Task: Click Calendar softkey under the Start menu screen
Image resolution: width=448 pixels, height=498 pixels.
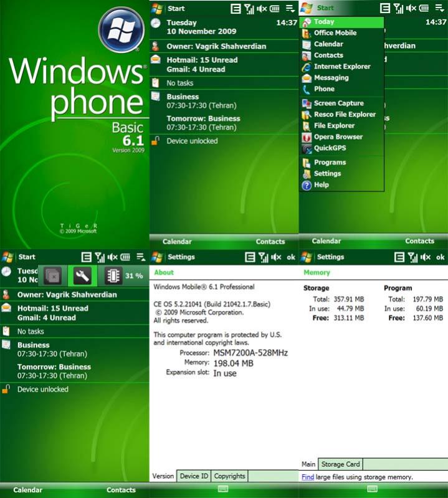Action: pyautogui.click(x=326, y=241)
